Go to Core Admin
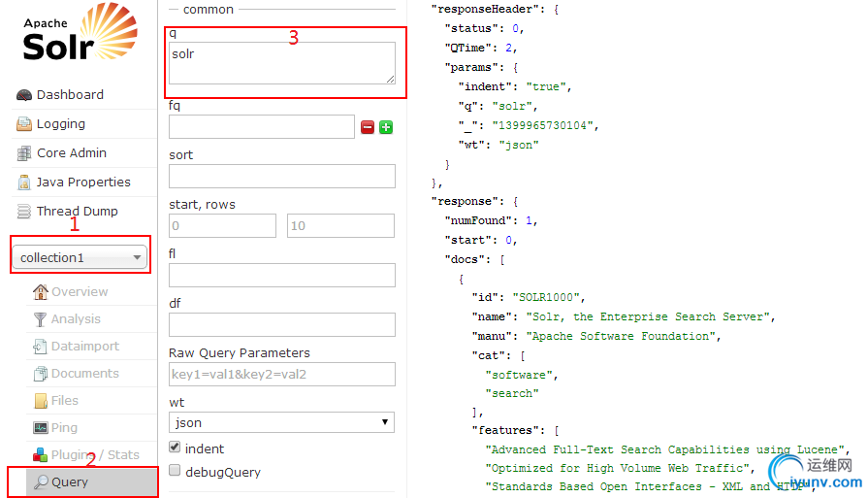This screenshot has width=868, height=498. click(72, 152)
